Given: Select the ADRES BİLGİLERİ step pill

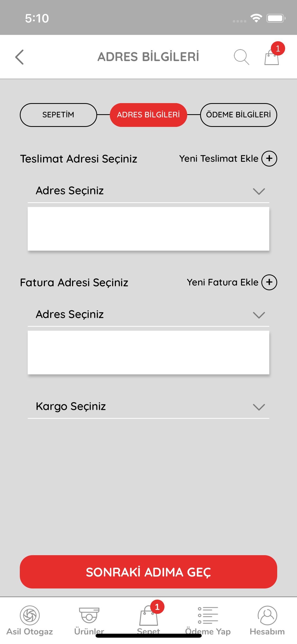Looking at the screenshot, I should (148, 115).
